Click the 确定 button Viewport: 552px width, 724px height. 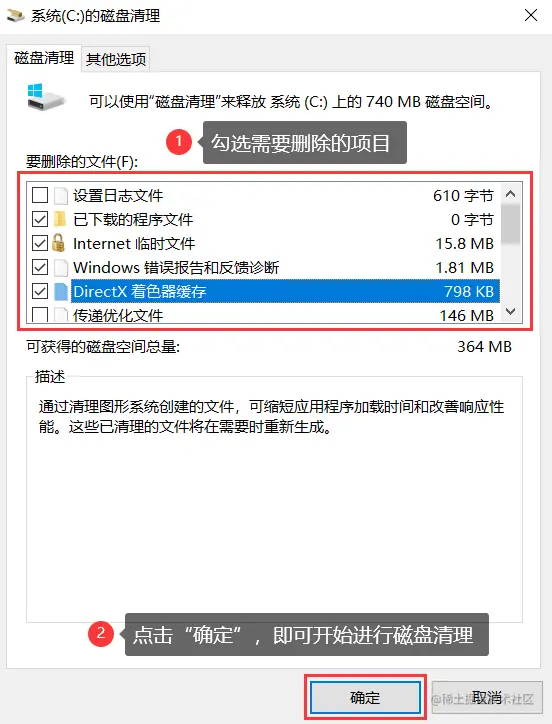click(365, 697)
